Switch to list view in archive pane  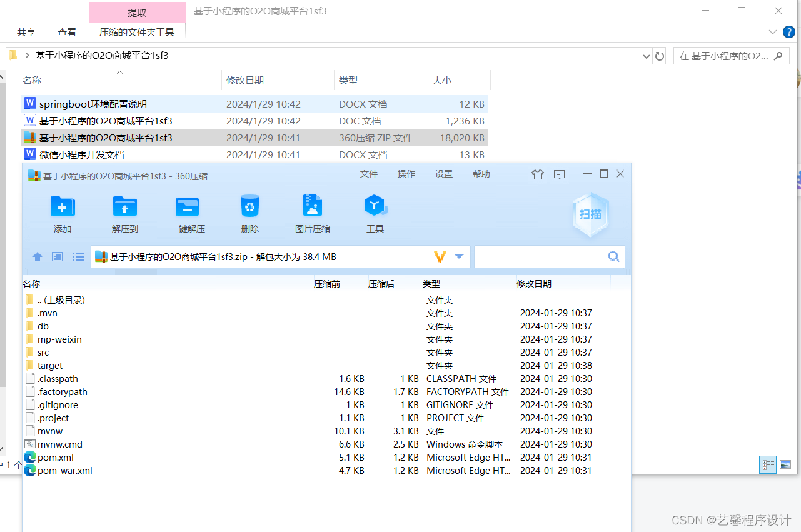pos(78,256)
